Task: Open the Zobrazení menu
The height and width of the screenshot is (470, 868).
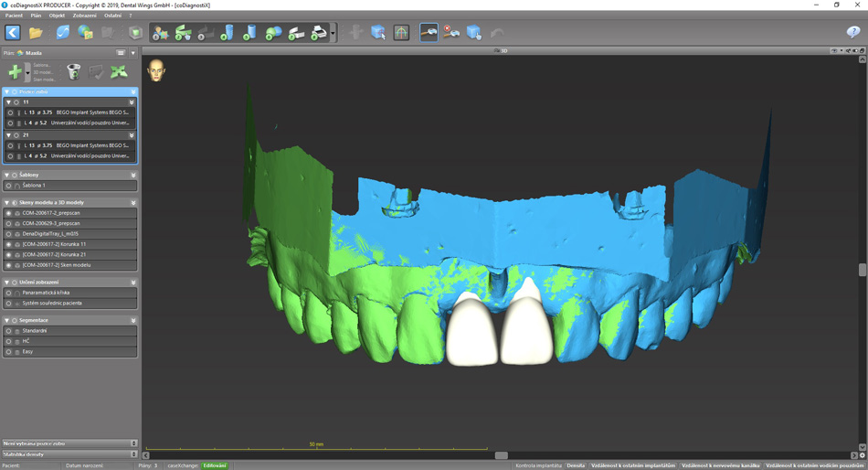Action: (x=84, y=16)
